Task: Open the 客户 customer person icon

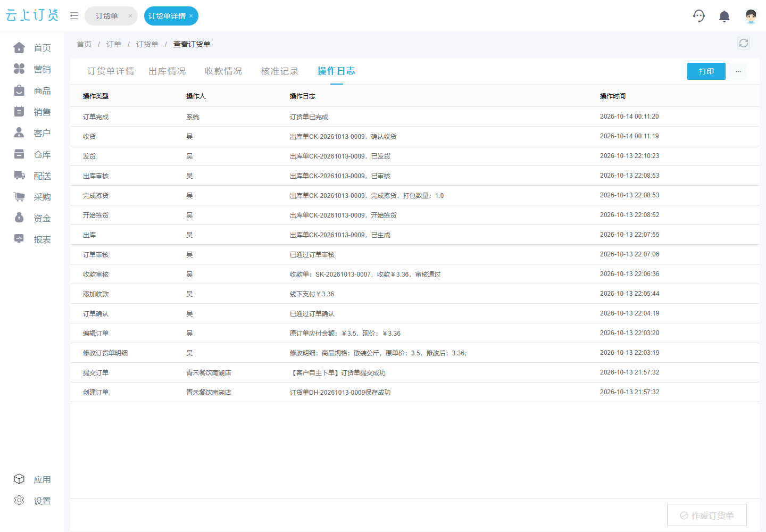Action: (x=19, y=133)
